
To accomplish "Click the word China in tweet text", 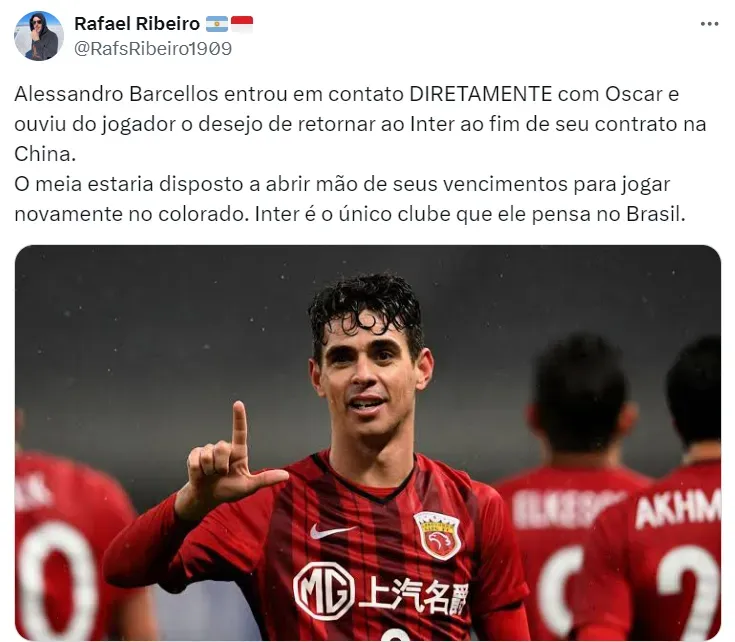I will (x=45, y=154).
